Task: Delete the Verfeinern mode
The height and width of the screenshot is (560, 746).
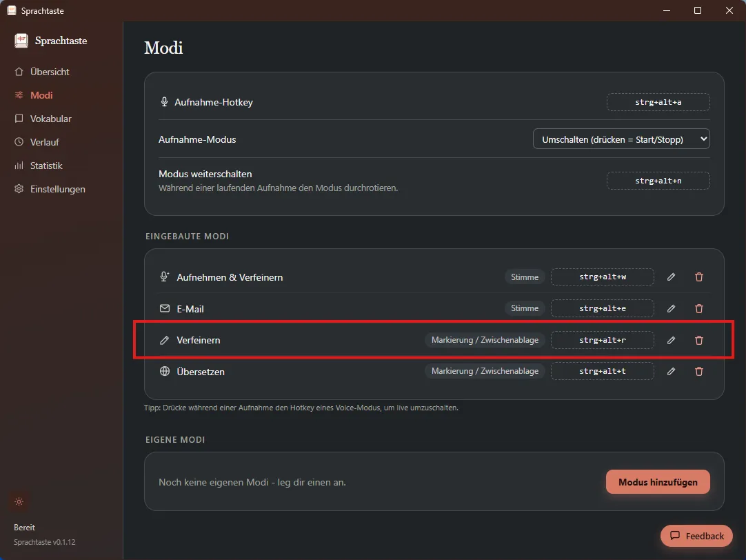Action: (x=699, y=340)
